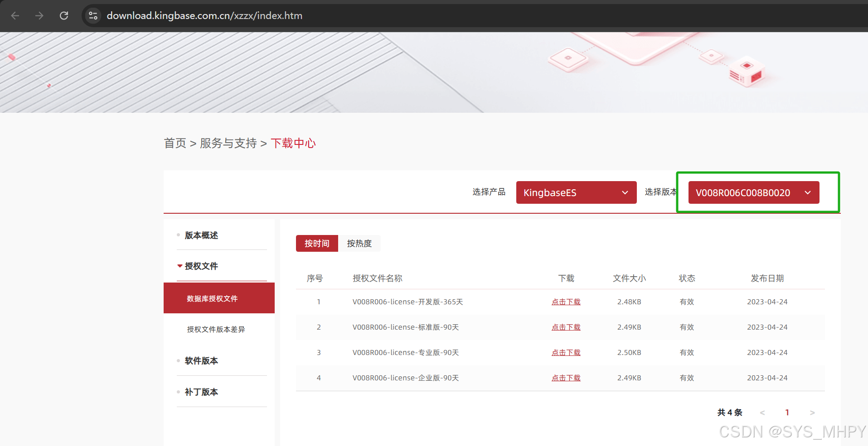The image size is (868, 446).
Task: Open site permissions icon in address bar
Action: [x=93, y=15]
